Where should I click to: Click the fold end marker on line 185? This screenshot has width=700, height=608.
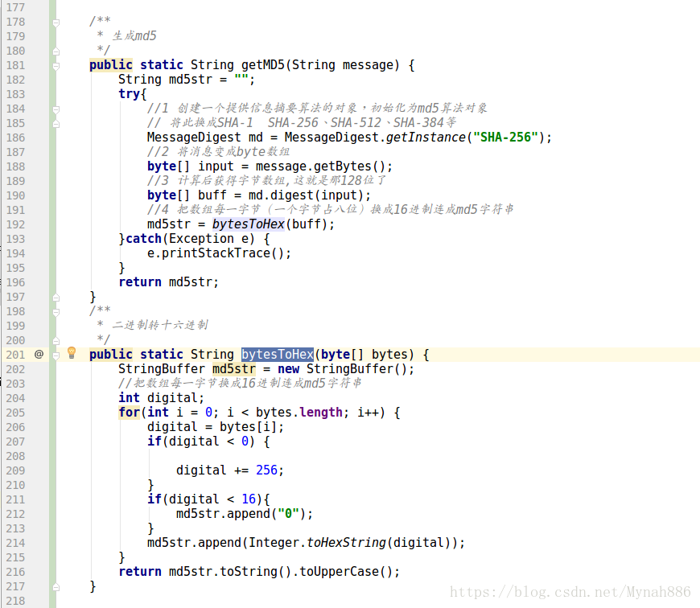56,124
